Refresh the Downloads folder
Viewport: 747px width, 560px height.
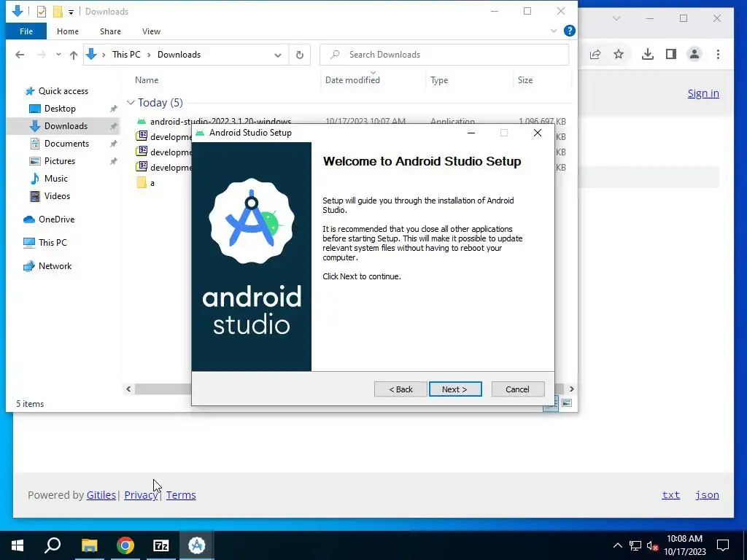coord(300,55)
